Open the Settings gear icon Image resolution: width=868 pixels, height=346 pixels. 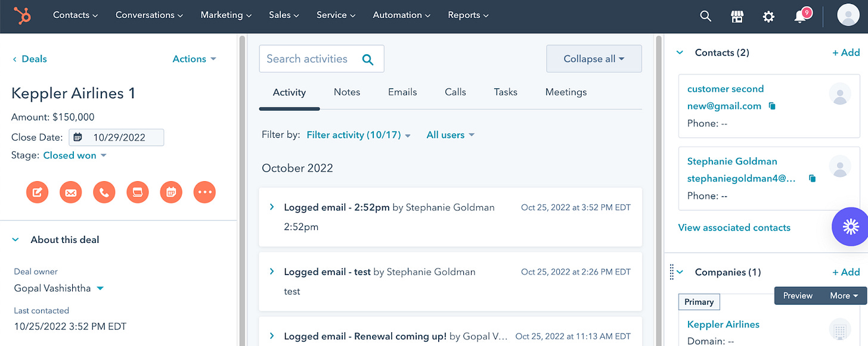coord(768,16)
